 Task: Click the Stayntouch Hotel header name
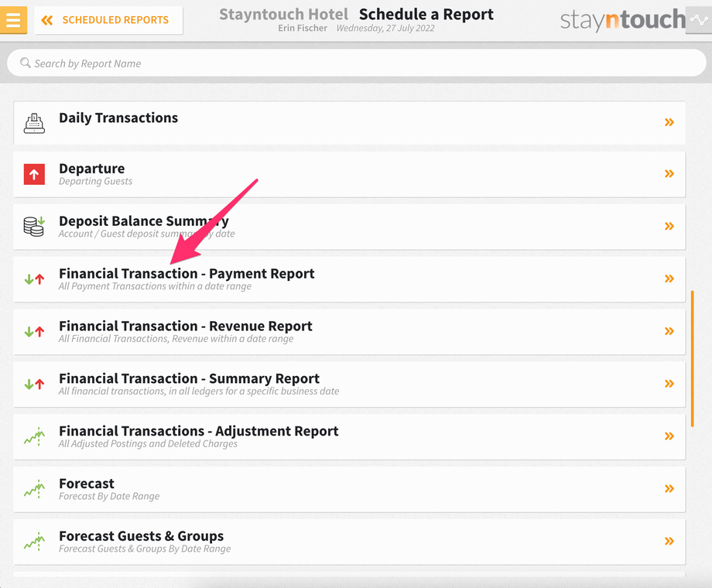284,15
